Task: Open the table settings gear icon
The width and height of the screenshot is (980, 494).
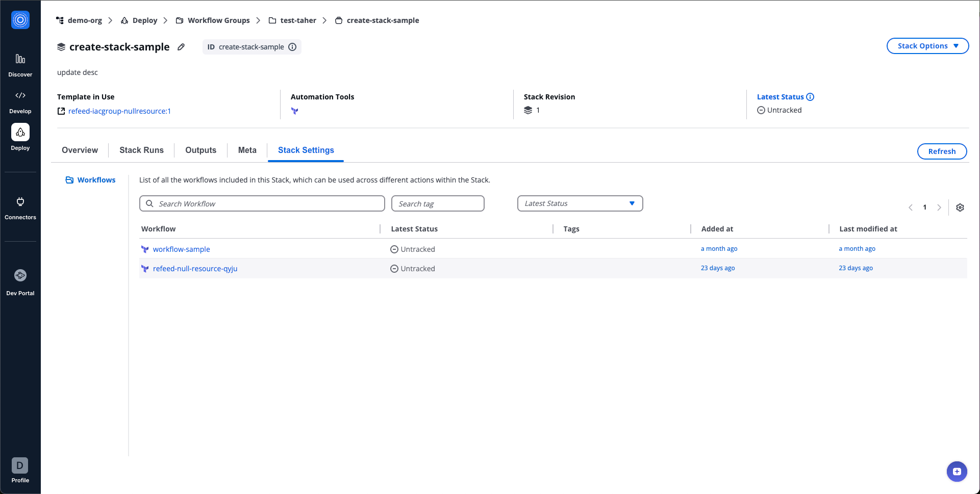Action: point(960,207)
